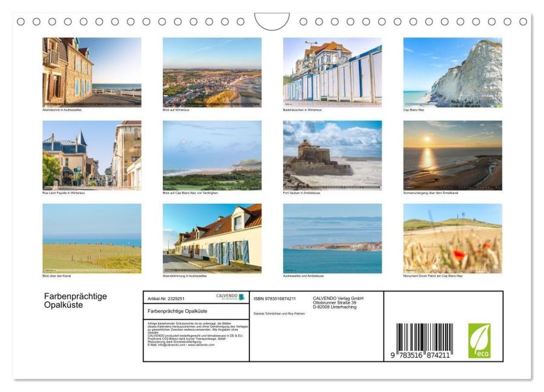Open the Fort Vauban in Ambleteuse photo

click(x=332, y=155)
